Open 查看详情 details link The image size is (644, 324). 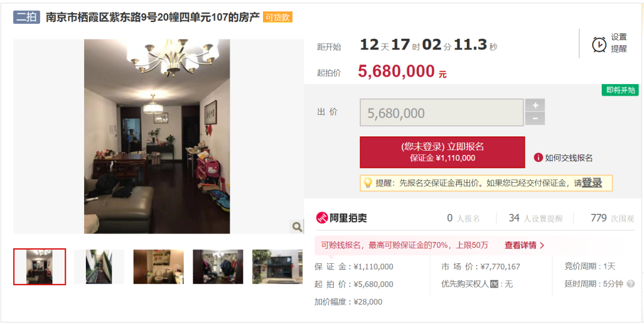coord(525,245)
